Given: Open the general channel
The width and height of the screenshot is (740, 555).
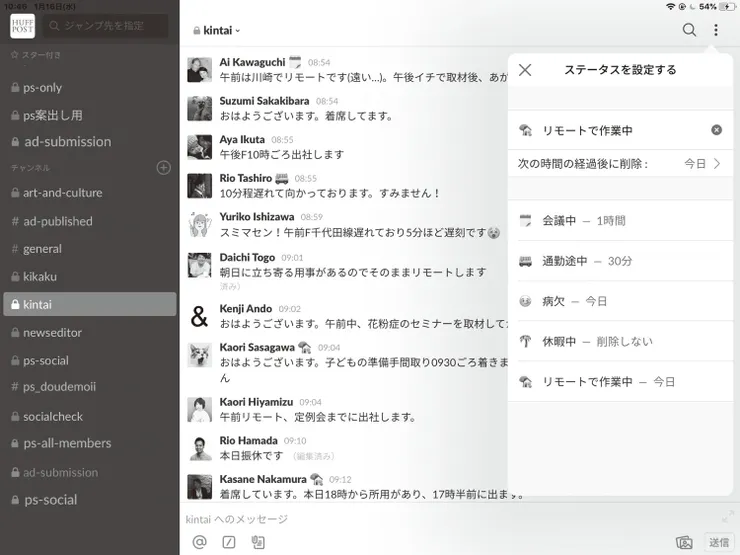Looking at the screenshot, I should tap(90, 249).
